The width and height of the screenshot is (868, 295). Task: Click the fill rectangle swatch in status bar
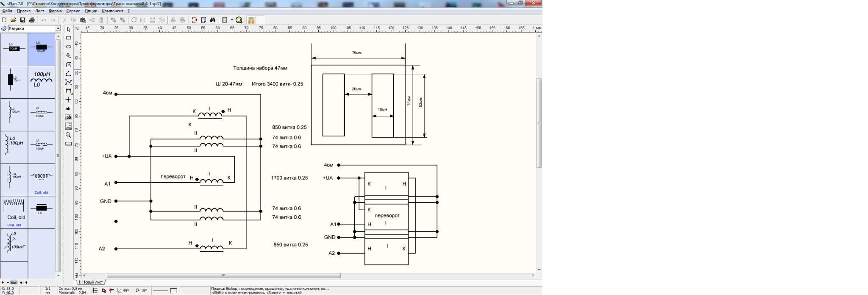(x=174, y=291)
